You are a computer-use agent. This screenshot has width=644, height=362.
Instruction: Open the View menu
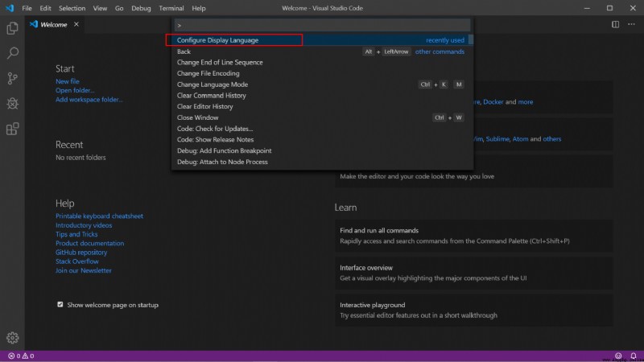(x=100, y=8)
